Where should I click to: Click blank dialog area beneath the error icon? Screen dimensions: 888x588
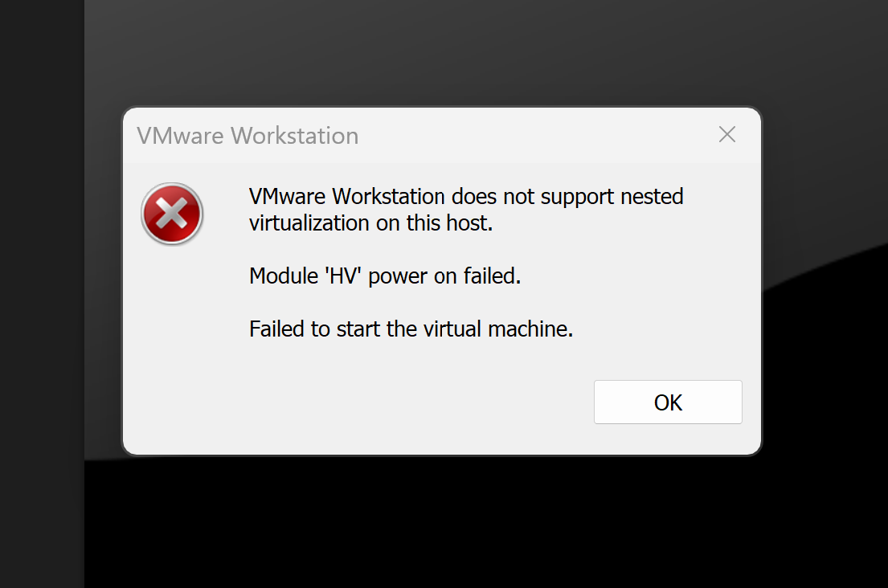tap(172, 340)
